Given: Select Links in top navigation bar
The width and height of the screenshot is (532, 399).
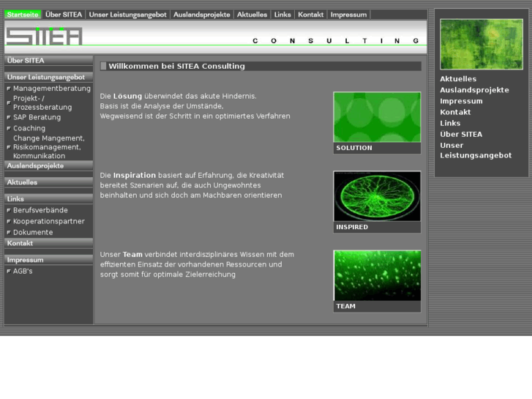Looking at the screenshot, I should tap(282, 15).
